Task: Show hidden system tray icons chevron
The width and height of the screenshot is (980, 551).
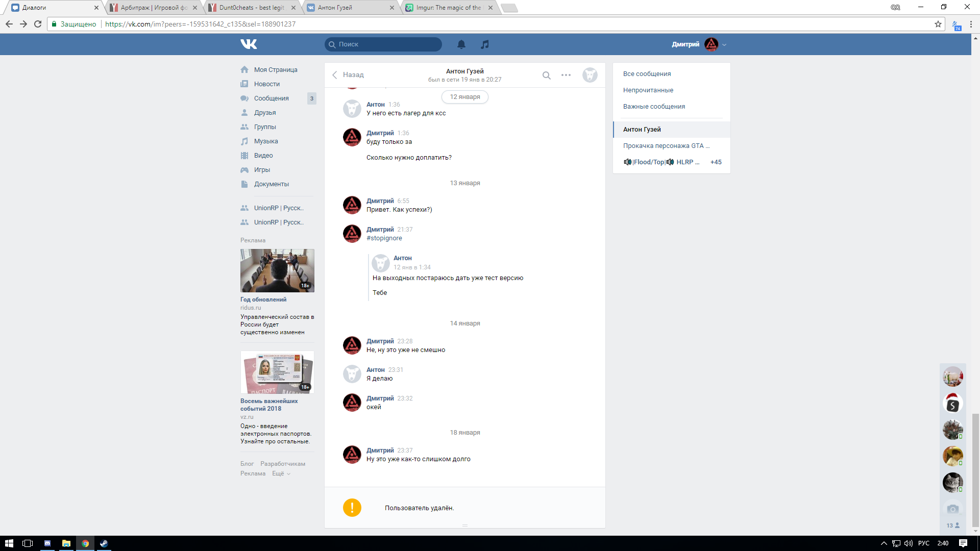Action: coord(884,543)
